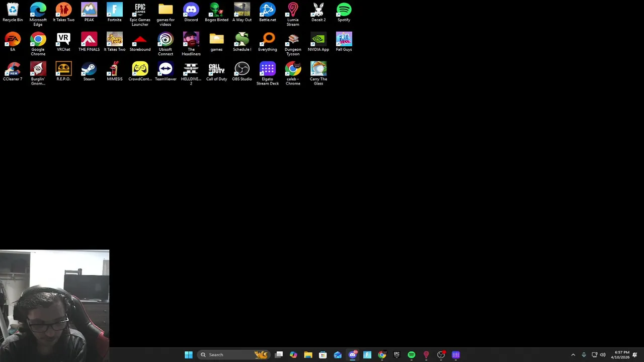The height and width of the screenshot is (362, 644).
Task: Open the clock and calendar flyout
Action: [620, 355]
